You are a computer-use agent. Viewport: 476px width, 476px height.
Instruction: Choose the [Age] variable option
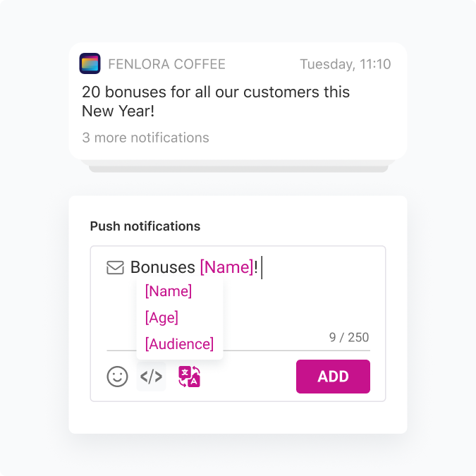(161, 317)
